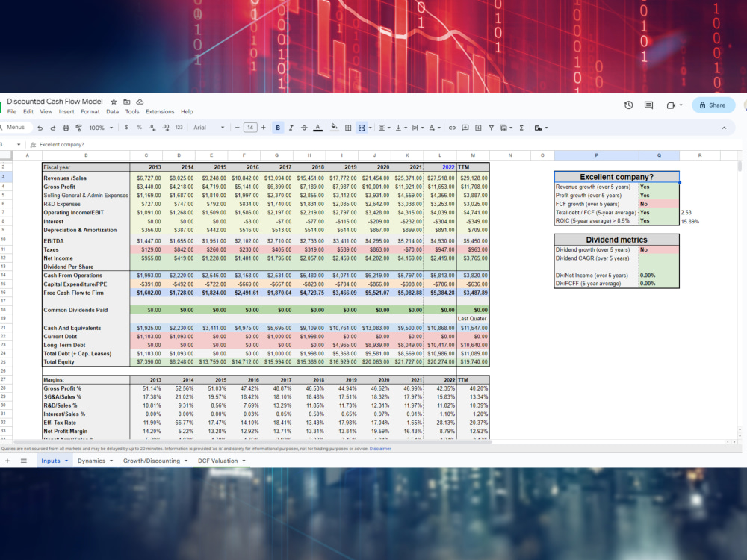Open text rotation dropdown
The height and width of the screenshot is (560, 747).
click(x=434, y=128)
